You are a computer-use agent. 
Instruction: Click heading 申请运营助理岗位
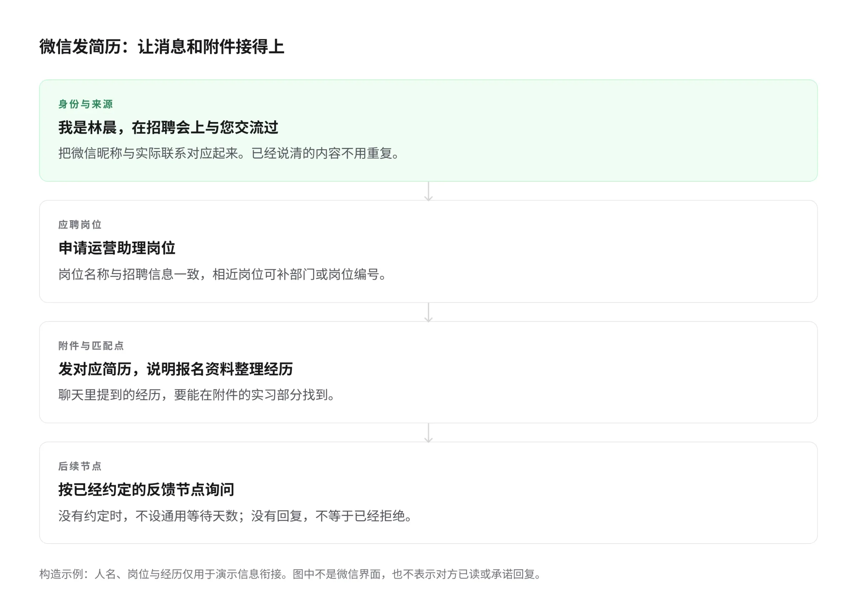tap(117, 248)
